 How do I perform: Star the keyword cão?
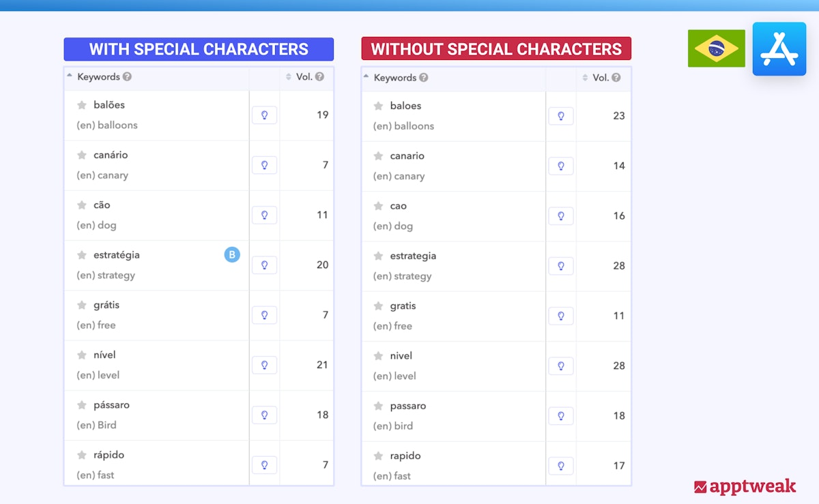click(x=82, y=205)
